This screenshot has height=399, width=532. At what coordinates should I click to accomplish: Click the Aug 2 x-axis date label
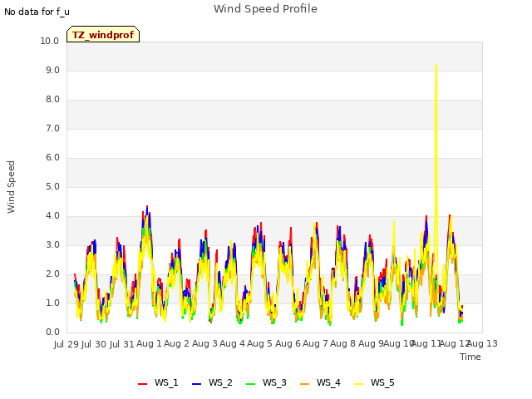pos(176,343)
